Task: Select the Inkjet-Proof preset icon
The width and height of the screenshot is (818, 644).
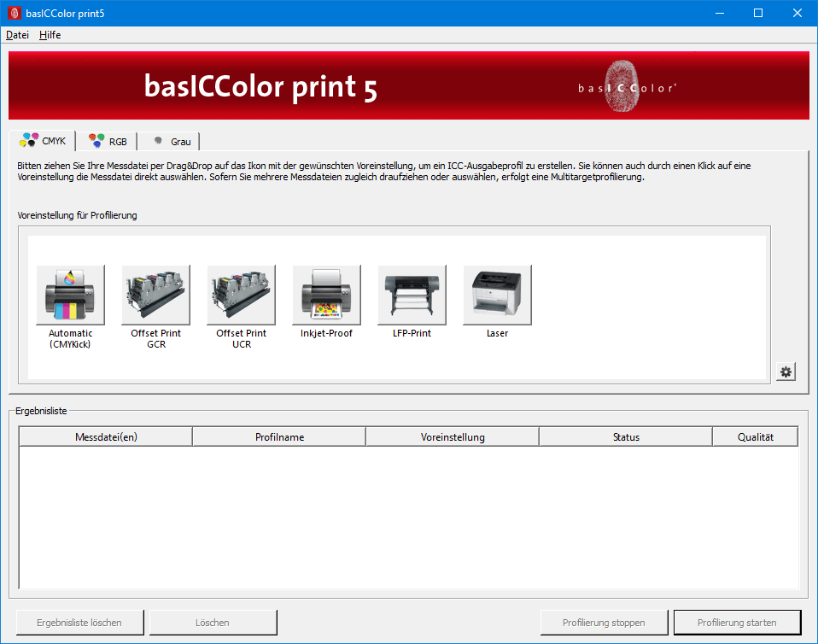Action: 326,295
